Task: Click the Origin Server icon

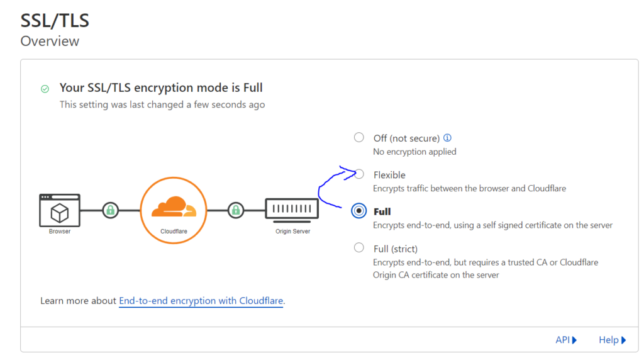Action: tap(292, 210)
